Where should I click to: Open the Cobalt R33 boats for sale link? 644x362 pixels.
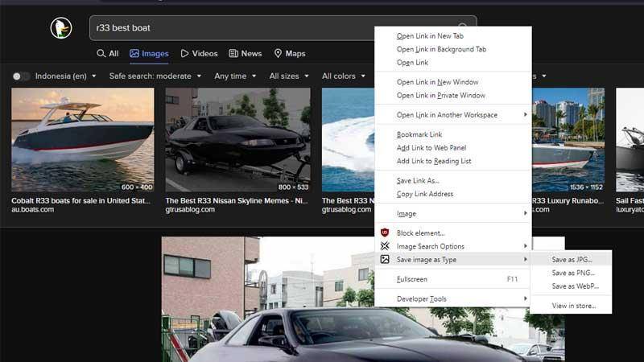tap(81, 200)
